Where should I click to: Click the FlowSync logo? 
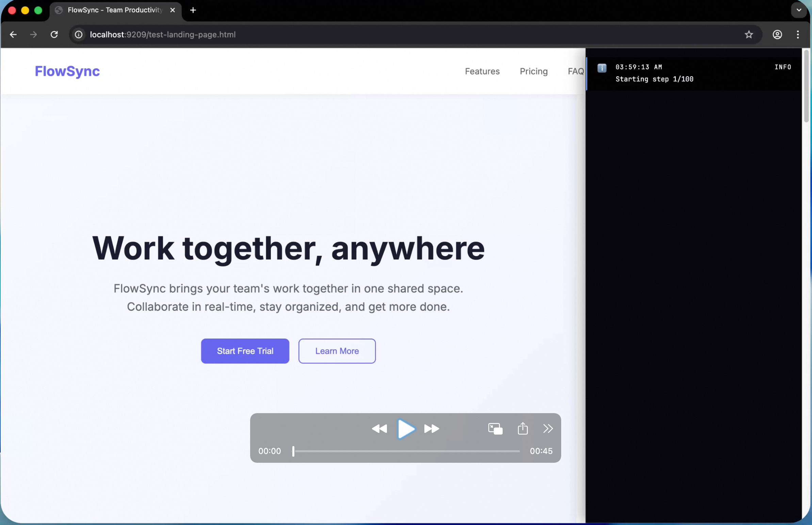[x=67, y=71]
